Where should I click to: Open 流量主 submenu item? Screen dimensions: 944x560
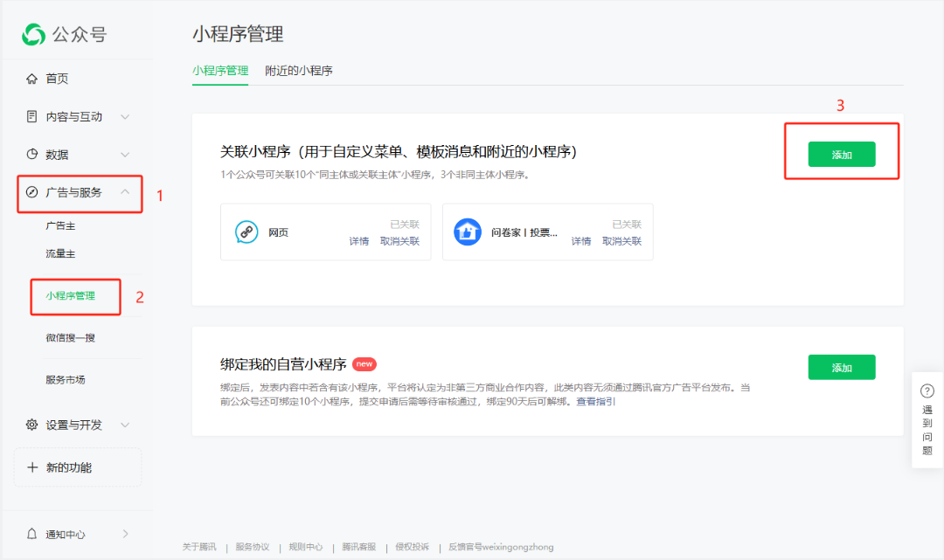tap(60, 254)
